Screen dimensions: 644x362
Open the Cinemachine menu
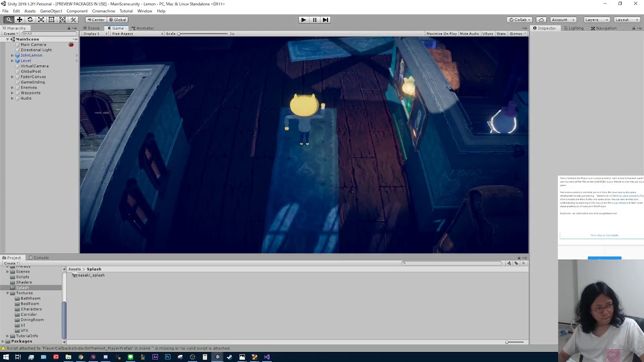103,11
